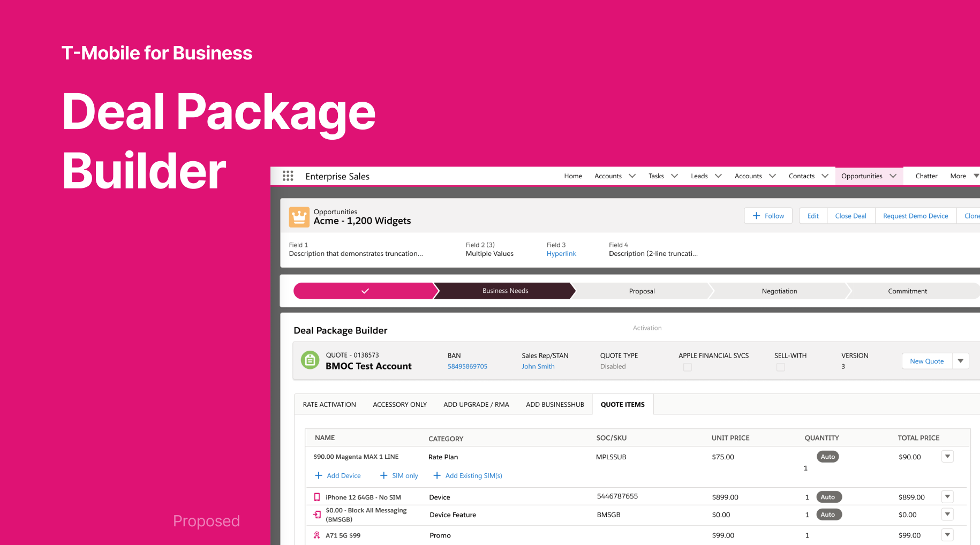Expand the Opportunities nav dropdown chevron
The height and width of the screenshot is (545, 980).
coord(893,176)
